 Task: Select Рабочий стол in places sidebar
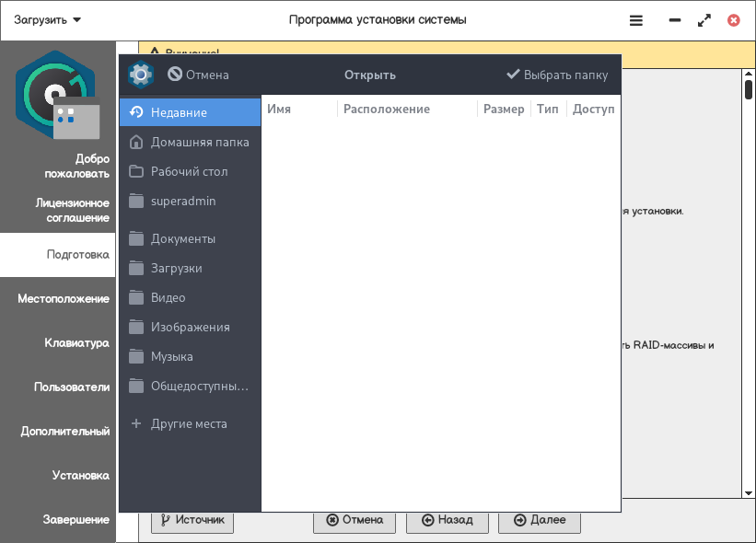pos(189,171)
